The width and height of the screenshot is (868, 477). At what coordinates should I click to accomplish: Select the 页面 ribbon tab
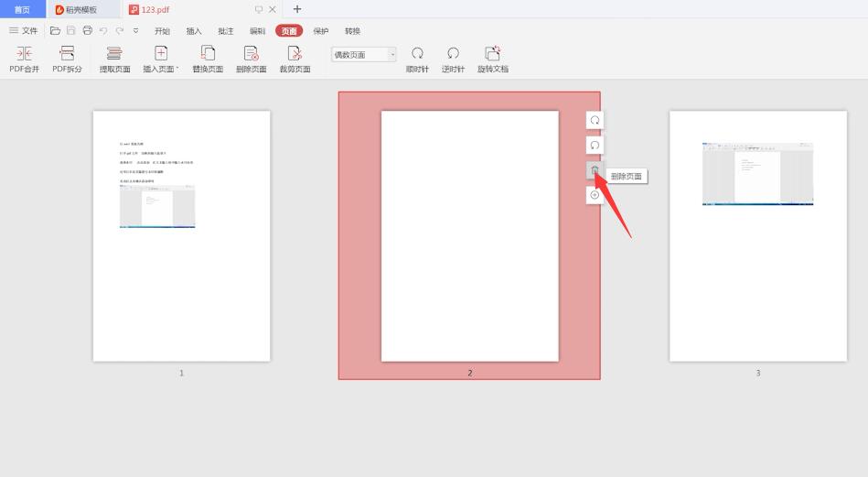(289, 31)
